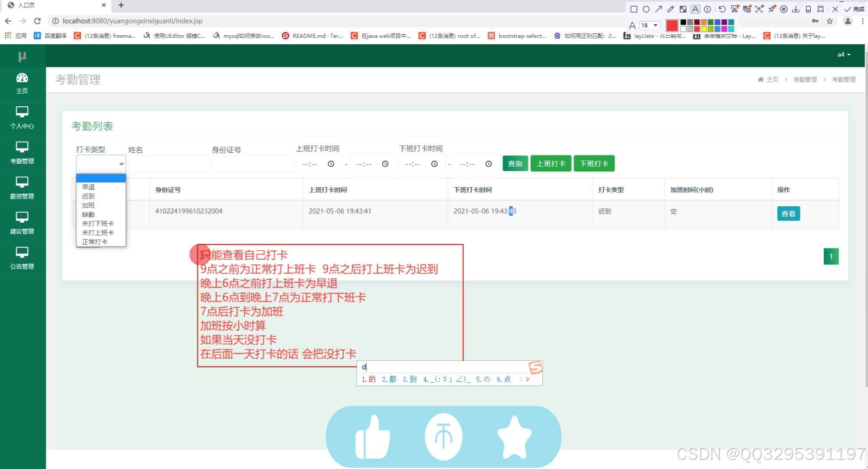Choose 缺勤 option

coord(101,215)
